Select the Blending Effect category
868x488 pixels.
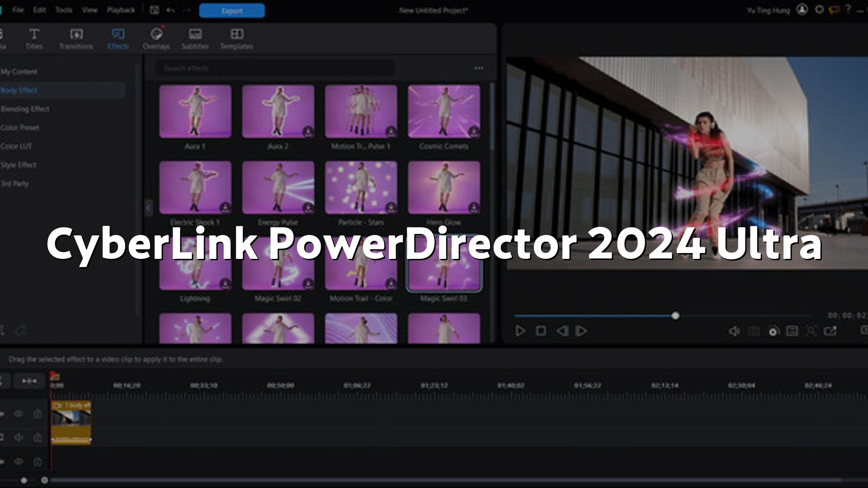point(25,109)
